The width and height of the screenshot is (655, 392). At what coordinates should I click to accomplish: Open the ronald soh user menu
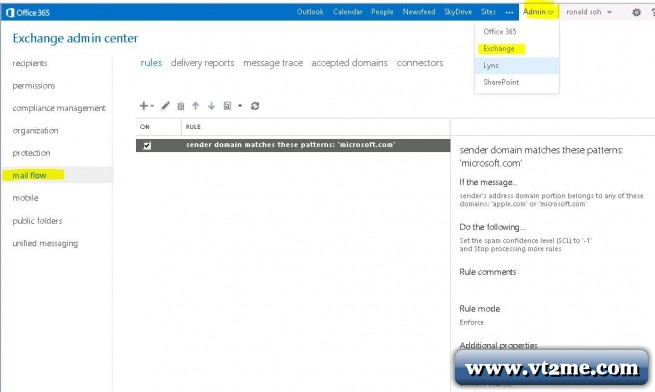click(589, 12)
